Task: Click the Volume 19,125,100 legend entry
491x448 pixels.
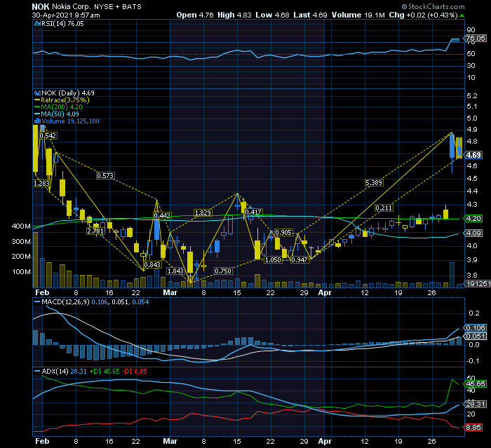Action: (x=70, y=121)
